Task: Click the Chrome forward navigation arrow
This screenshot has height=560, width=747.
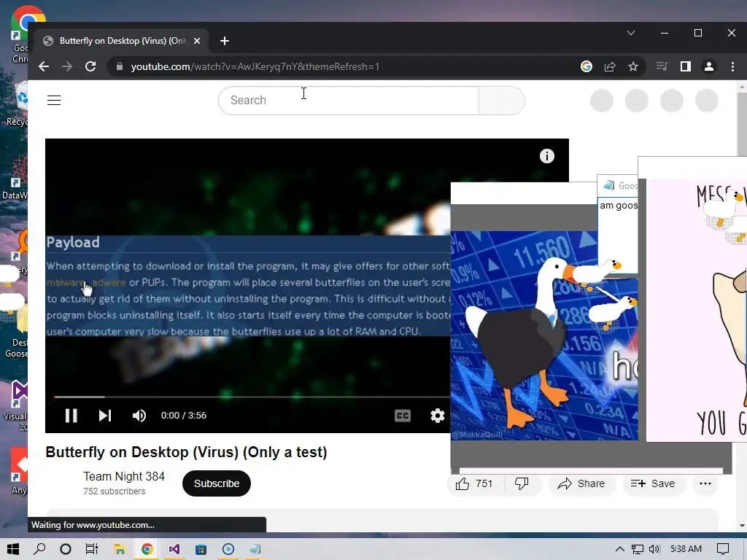Action: pos(67,66)
